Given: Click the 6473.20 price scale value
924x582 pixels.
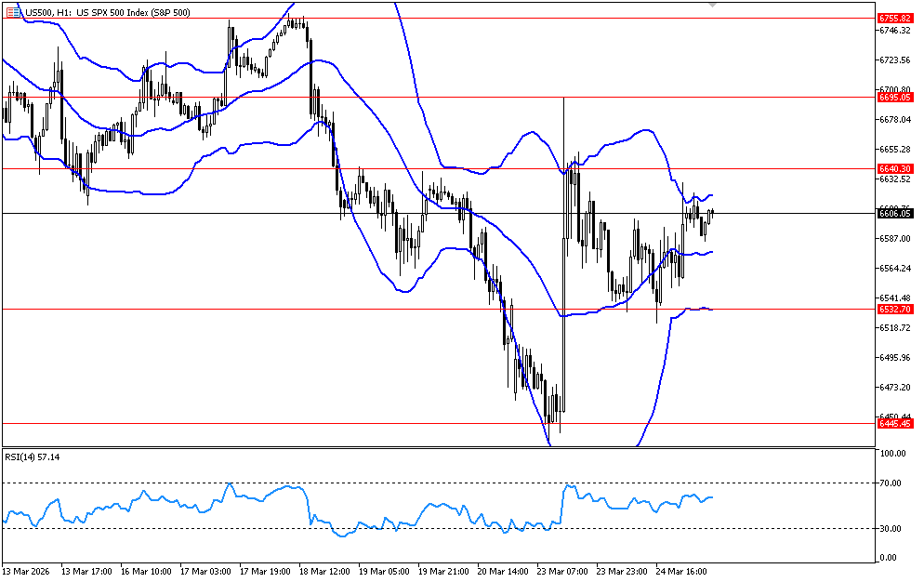Looking at the screenshot, I should 894,387.
